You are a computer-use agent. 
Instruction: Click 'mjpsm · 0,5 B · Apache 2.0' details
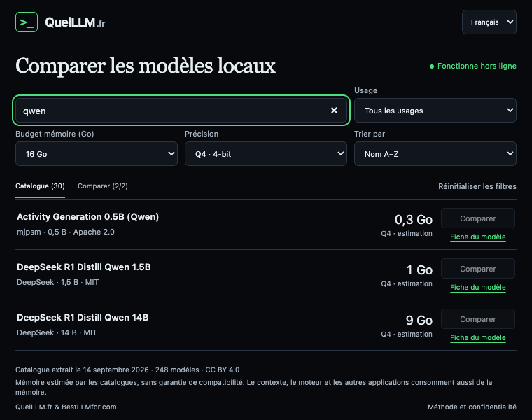[66, 232]
